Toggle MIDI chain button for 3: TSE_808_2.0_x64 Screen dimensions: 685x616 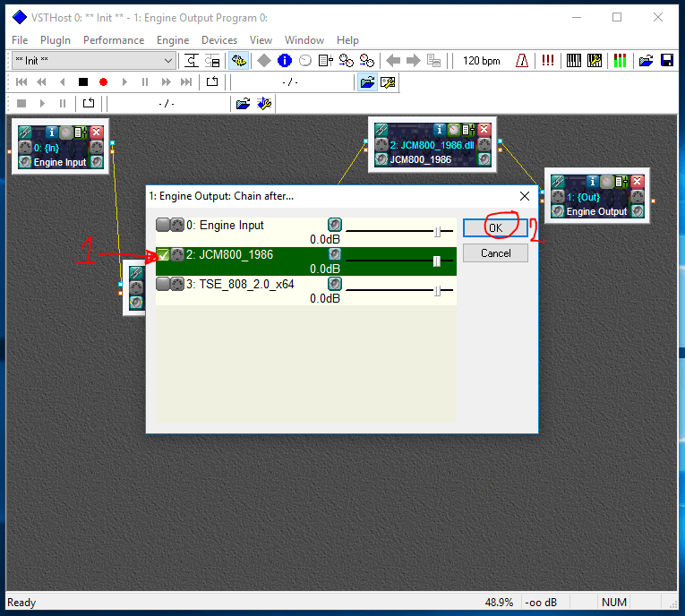click(x=177, y=284)
